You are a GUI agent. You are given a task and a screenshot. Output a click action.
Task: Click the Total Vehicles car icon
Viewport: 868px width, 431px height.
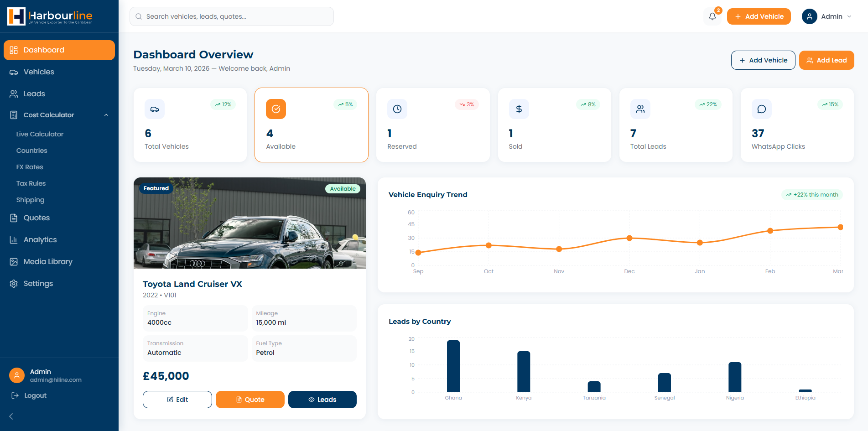155,109
